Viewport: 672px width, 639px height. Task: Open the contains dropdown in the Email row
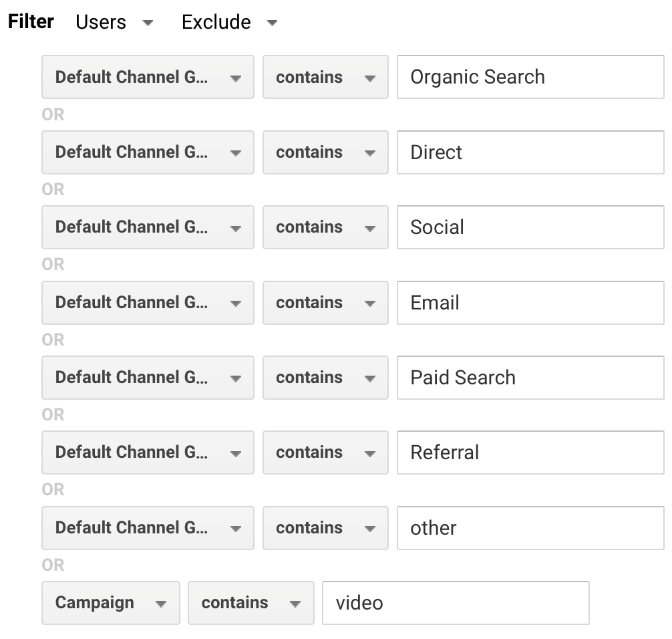(x=325, y=302)
